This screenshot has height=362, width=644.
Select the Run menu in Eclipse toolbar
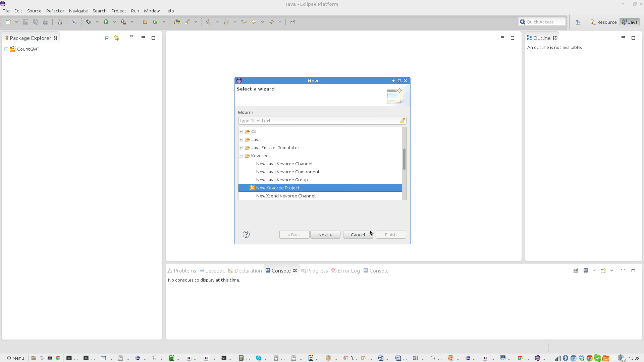[x=135, y=11]
